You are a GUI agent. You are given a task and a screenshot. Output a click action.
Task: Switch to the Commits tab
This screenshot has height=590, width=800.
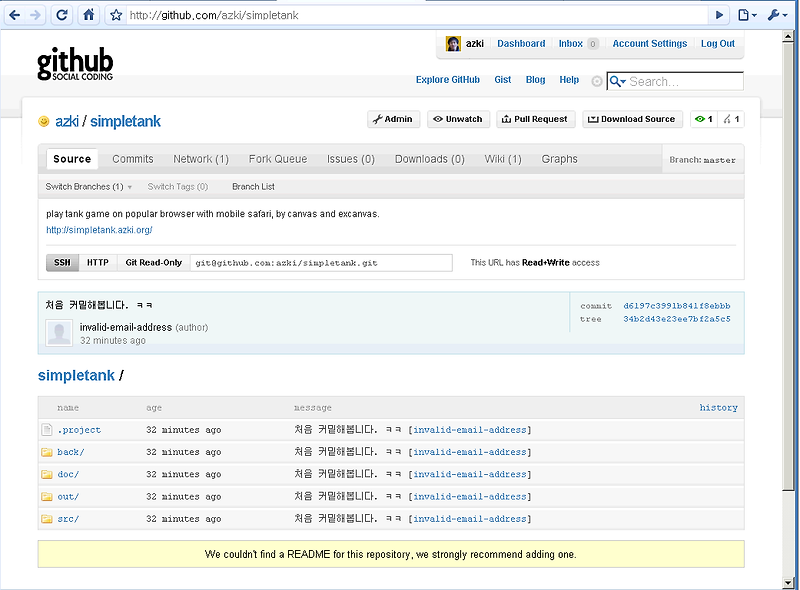pos(131,158)
